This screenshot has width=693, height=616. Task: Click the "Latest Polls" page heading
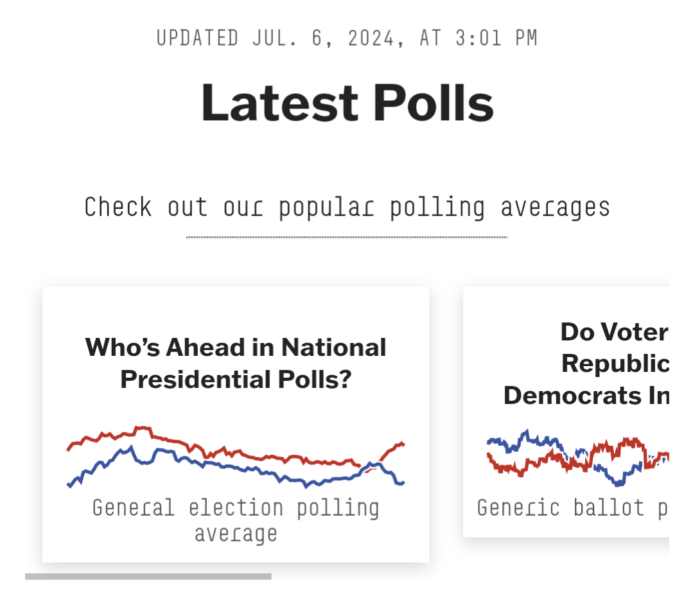pyautogui.click(x=347, y=103)
